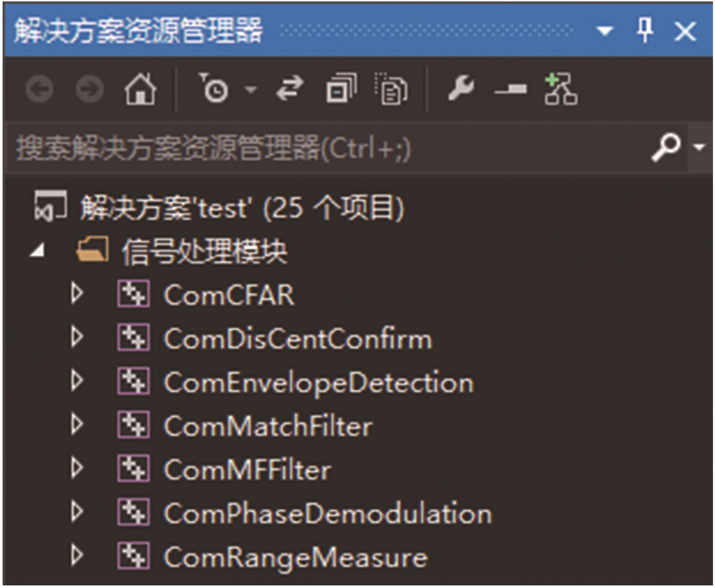The image size is (715, 588).
Task: Select the solution 'test' root node
Action: [242, 207]
